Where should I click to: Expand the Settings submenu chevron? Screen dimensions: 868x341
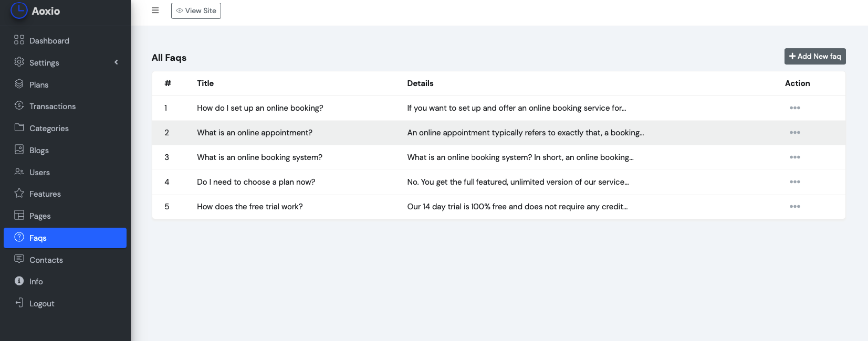[x=116, y=62]
